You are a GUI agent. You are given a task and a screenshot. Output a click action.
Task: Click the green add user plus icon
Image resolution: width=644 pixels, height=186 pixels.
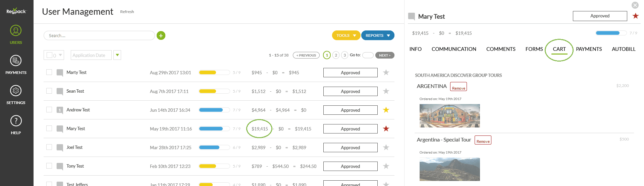click(x=161, y=35)
